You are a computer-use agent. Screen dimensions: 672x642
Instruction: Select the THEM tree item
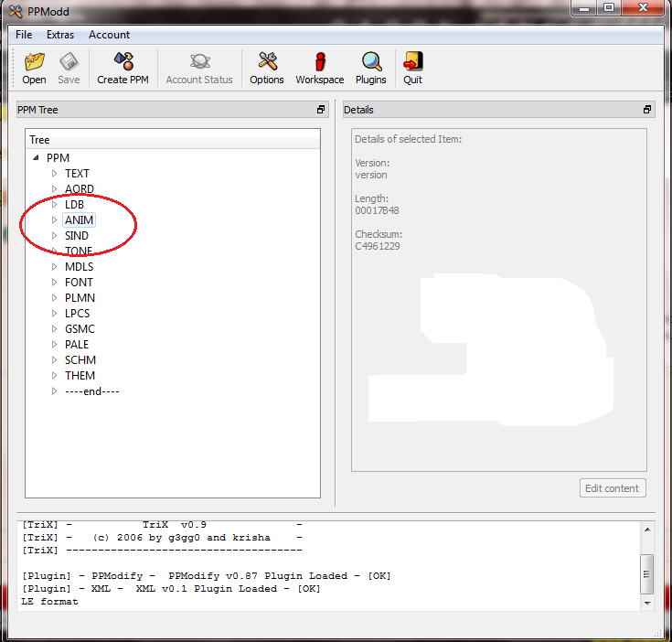click(x=80, y=376)
